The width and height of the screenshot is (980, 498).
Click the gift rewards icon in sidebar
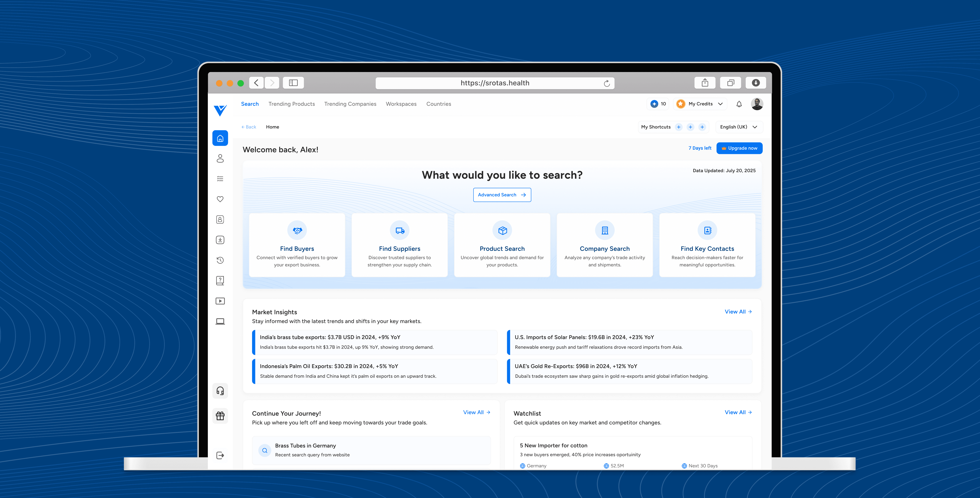click(x=220, y=416)
